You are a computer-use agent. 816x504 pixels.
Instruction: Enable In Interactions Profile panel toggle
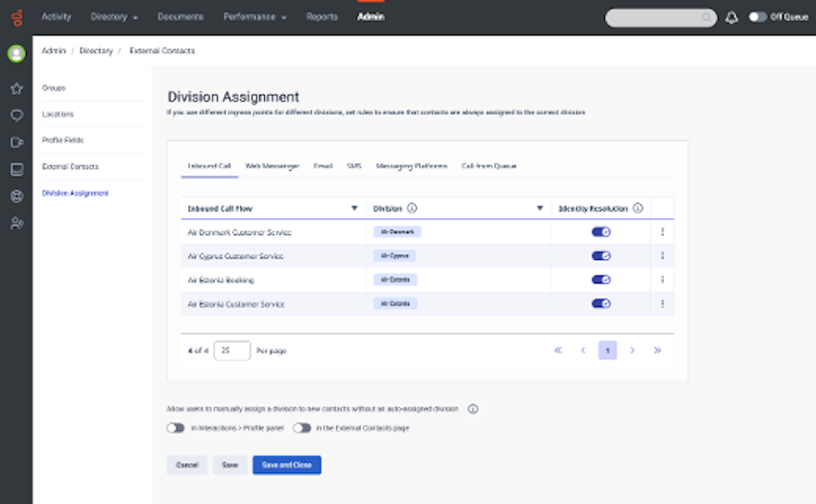point(175,428)
